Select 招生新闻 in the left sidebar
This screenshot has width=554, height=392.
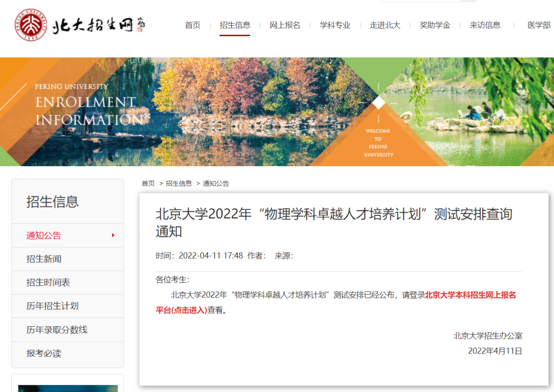pos(44,259)
